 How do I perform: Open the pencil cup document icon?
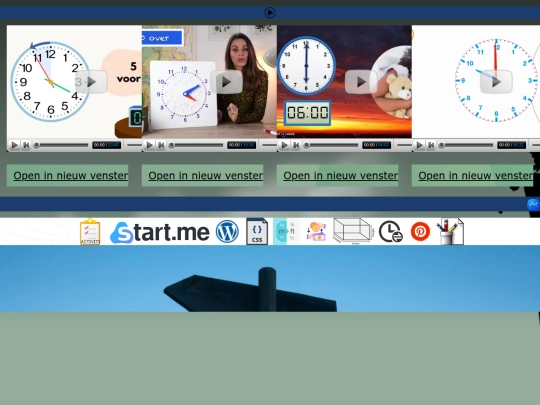(x=450, y=231)
